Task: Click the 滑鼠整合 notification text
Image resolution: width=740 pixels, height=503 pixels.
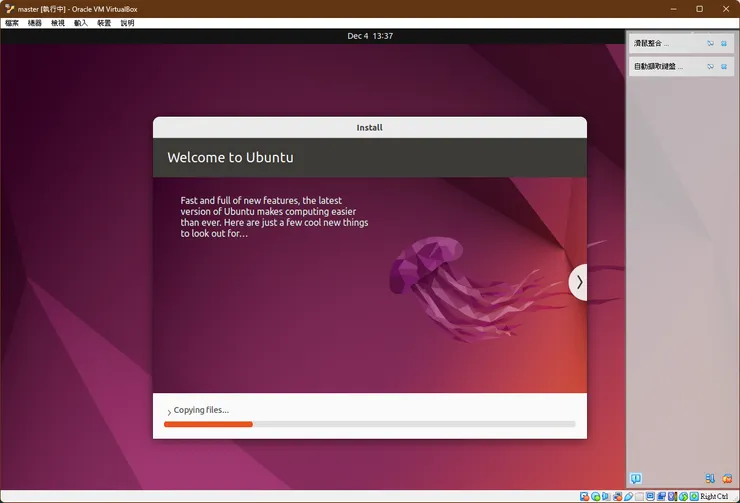Action: coord(651,43)
